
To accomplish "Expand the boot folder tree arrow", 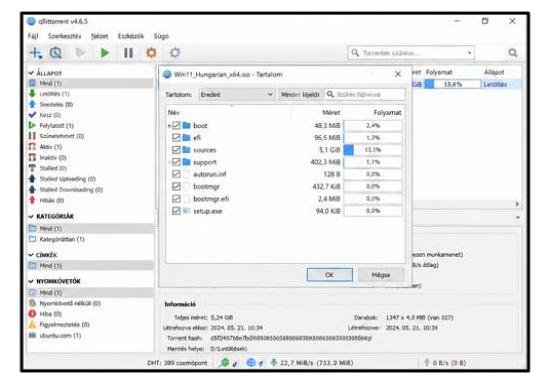I will coord(169,125).
